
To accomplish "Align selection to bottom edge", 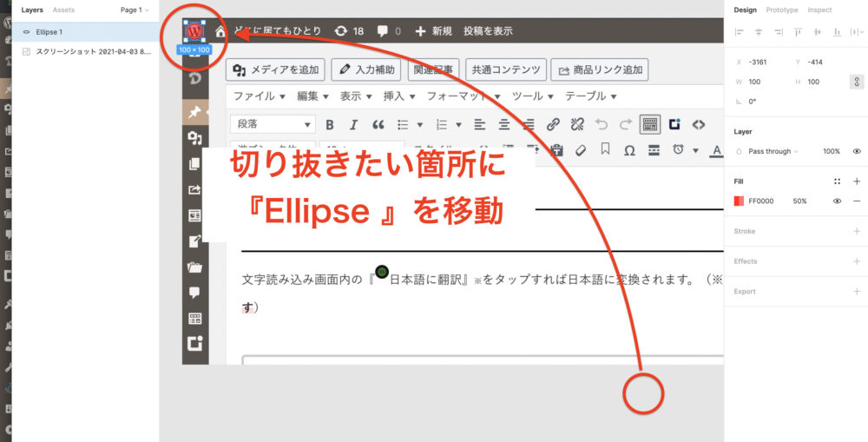I will click(837, 32).
